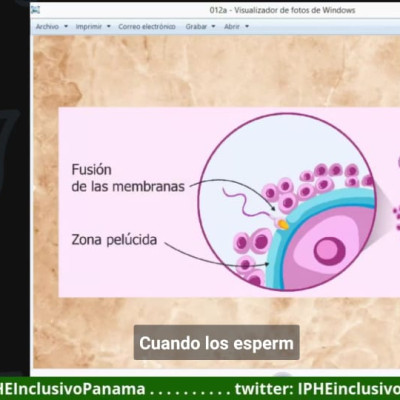
Task: Open the Imprimir menu
Action: 89,26
